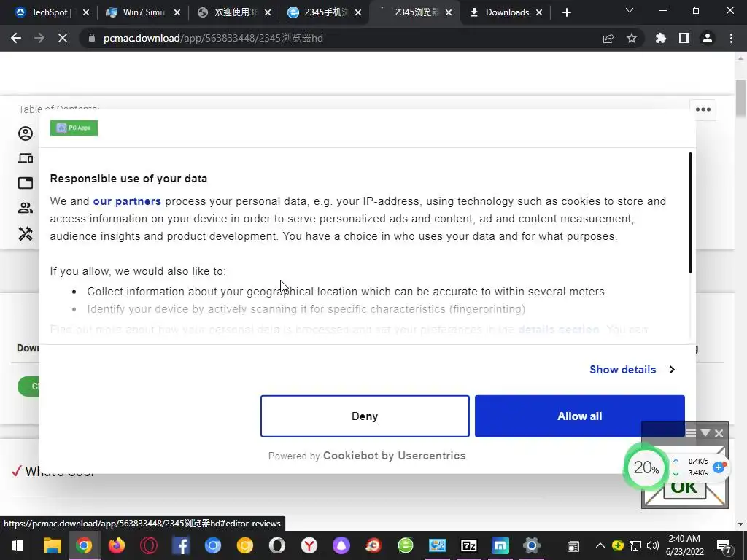The image size is (747, 560).
Task: Click the Allow all button
Action: click(x=579, y=416)
